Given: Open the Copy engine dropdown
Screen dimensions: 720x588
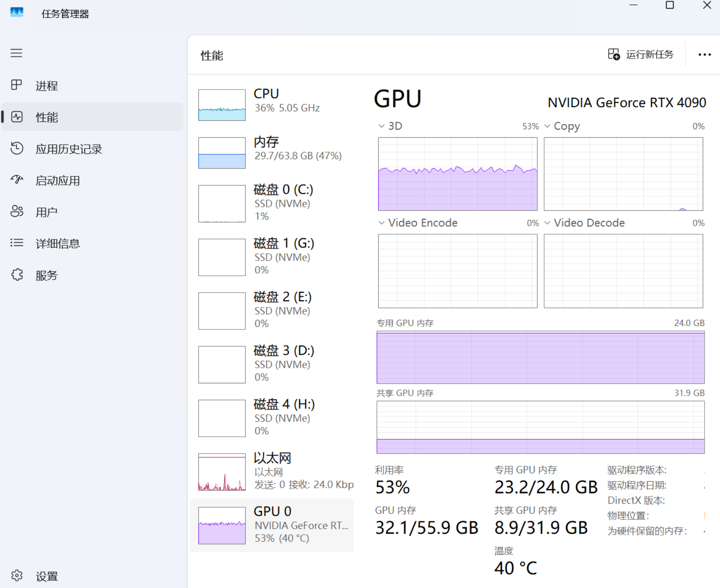Looking at the screenshot, I should (x=547, y=126).
